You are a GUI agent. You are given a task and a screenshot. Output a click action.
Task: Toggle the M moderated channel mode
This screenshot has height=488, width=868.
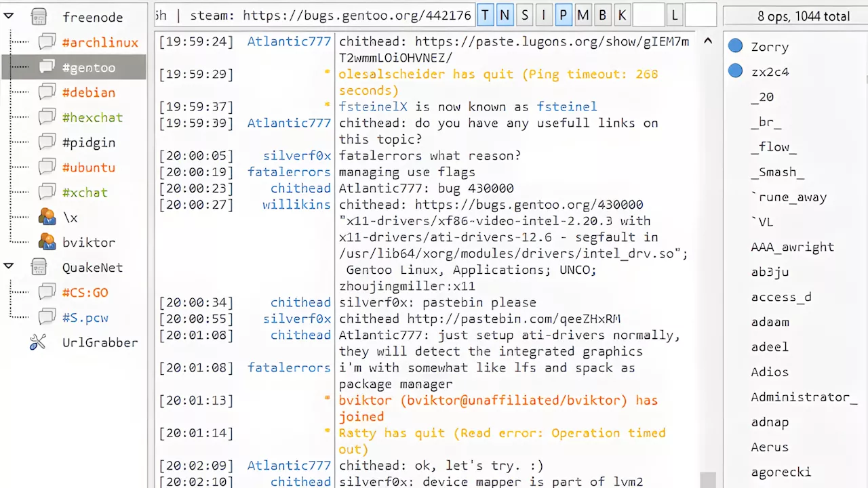(583, 15)
